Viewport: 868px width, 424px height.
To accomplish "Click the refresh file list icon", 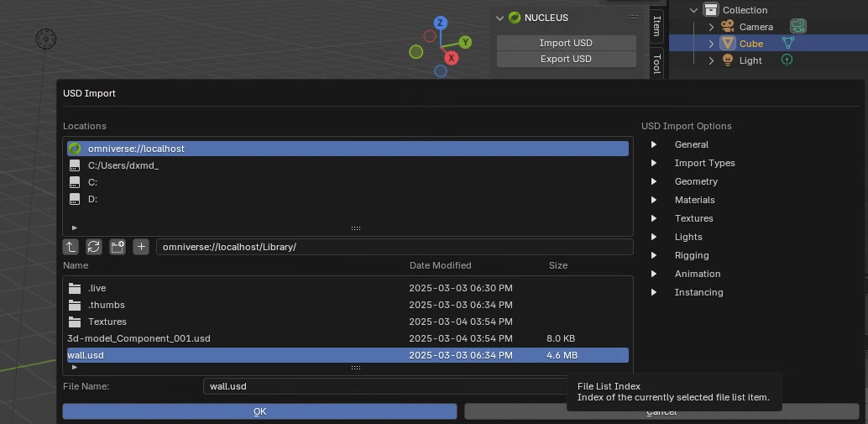I will click(94, 247).
